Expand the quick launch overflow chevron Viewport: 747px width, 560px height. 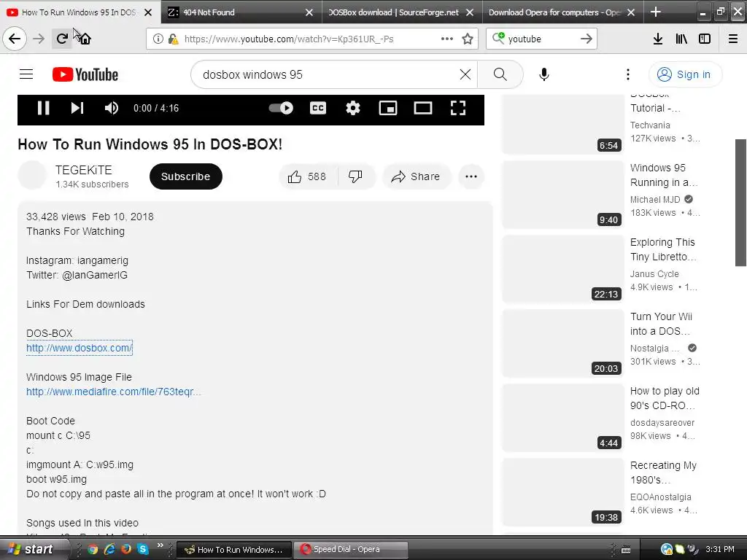click(160, 545)
